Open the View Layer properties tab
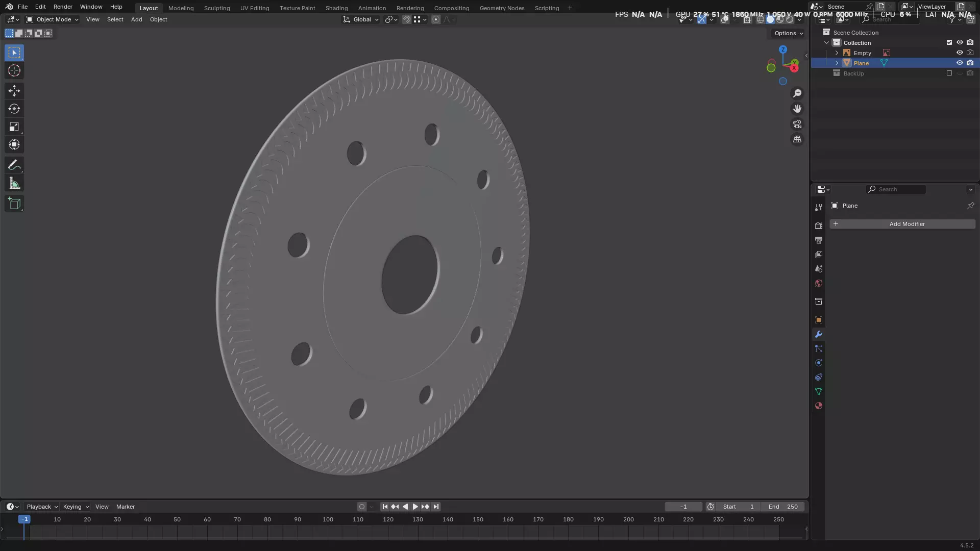This screenshot has height=551, width=980. coord(819,254)
